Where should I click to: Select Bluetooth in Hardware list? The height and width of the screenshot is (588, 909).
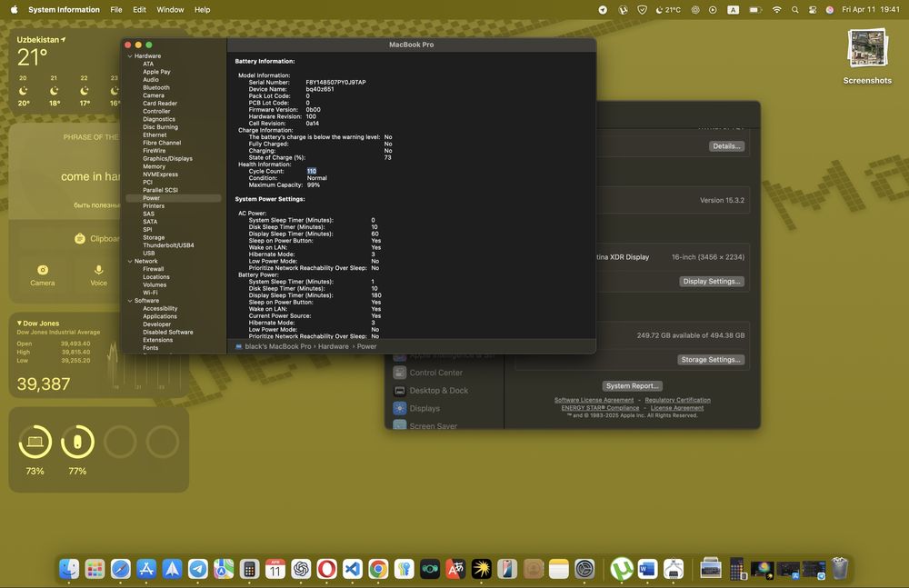tap(156, 87)
